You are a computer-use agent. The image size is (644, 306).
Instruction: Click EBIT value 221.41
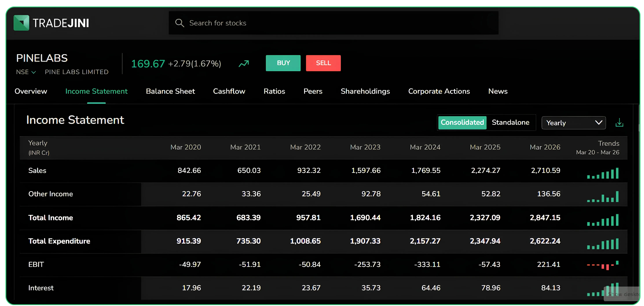pos(548,264)
